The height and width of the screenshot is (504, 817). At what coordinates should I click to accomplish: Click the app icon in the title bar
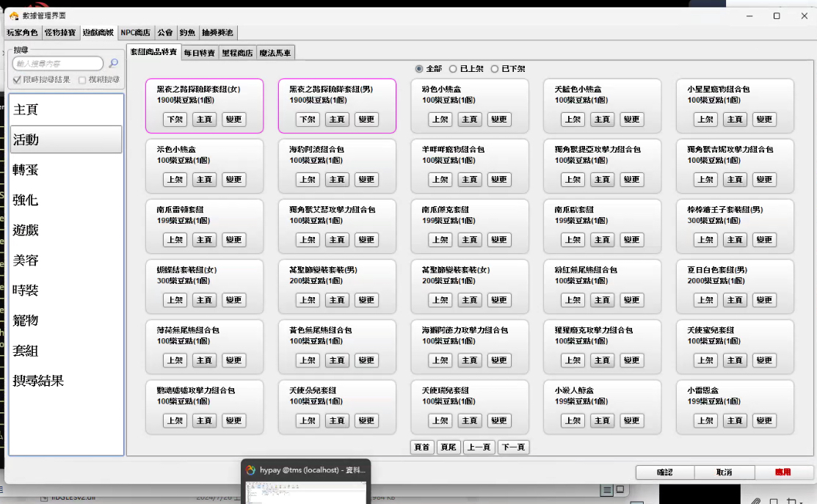click(x=13, y=15)
